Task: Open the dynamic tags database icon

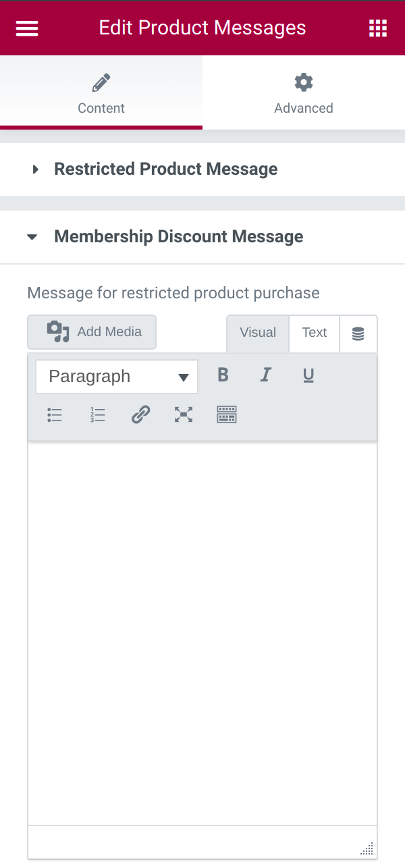Action: coord(358,333)
